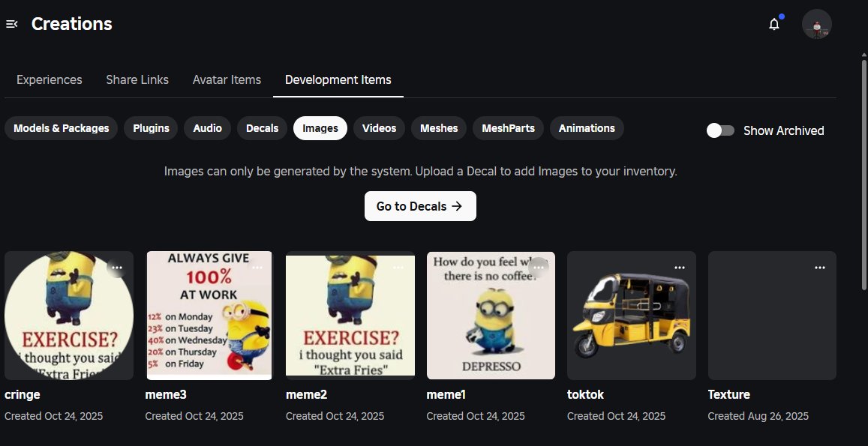This screenshot has height=446, width=868.
Task: Open the three-dot menu on meme1
Action: [x=539, y=268]
